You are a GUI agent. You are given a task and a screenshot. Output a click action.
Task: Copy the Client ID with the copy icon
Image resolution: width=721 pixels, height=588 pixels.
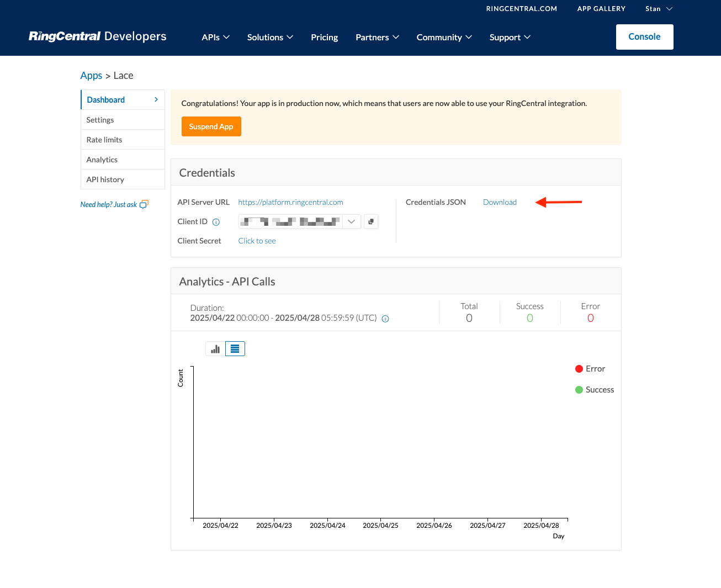371,221
